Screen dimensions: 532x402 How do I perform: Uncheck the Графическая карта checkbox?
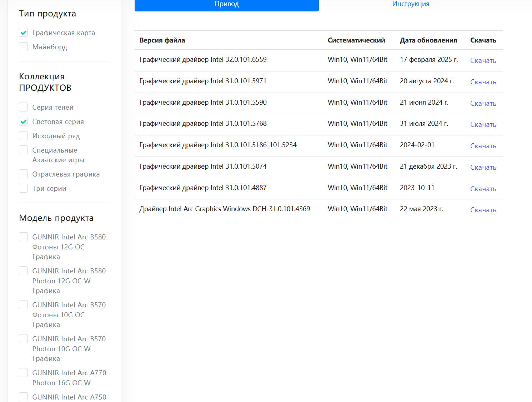click(24, 33)
